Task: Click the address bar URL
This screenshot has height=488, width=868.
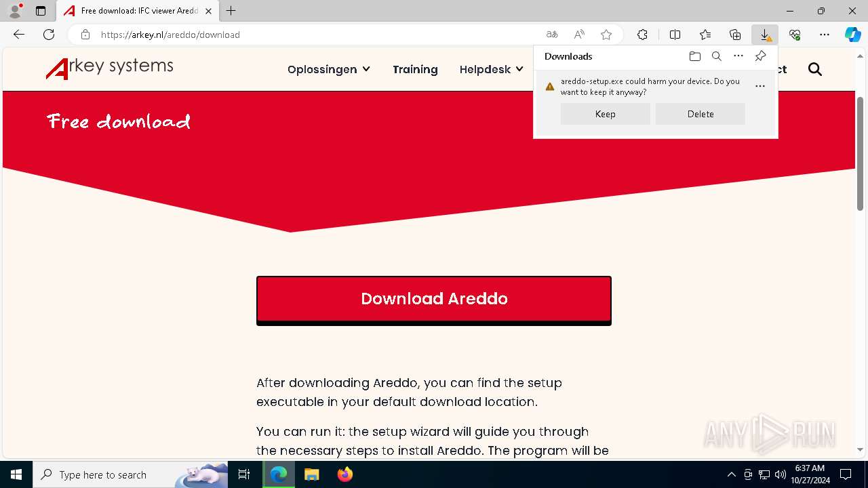Action: tap(170, 35)
